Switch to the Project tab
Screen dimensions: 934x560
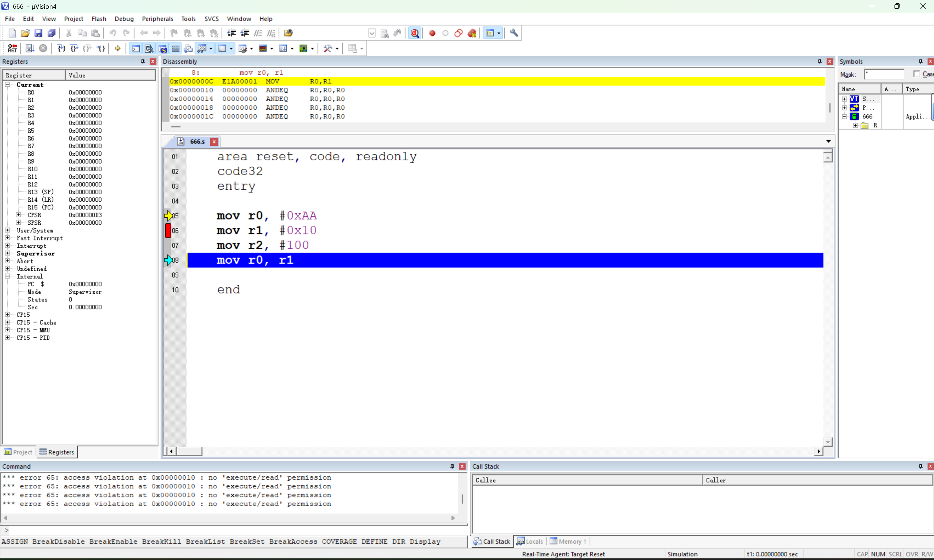tap(18, 452)
